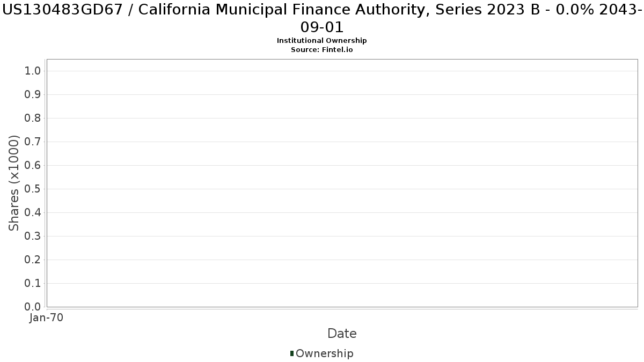Select the Institutional Ownership subtitle
The height and width of the screenshot is (362, 644).
point(322,41)
